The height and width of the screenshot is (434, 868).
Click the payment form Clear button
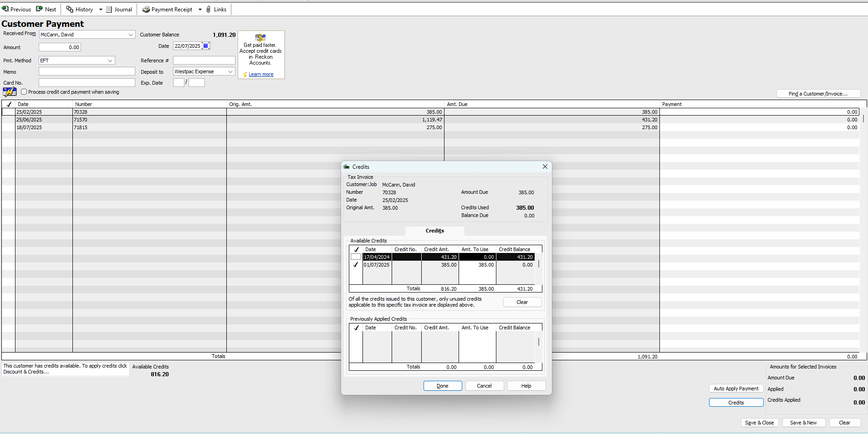845,423
